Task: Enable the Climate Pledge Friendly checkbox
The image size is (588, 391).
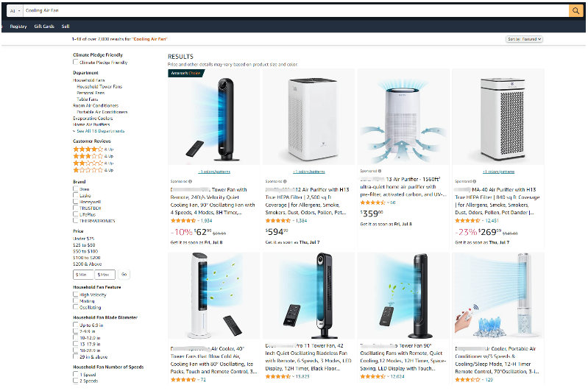Action: point(75,63)
